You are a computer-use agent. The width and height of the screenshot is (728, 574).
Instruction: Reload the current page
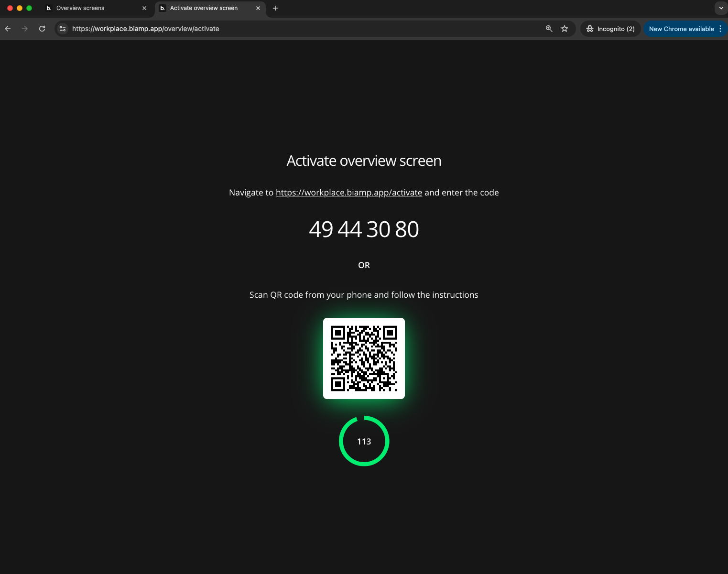(x=42, y=29)
